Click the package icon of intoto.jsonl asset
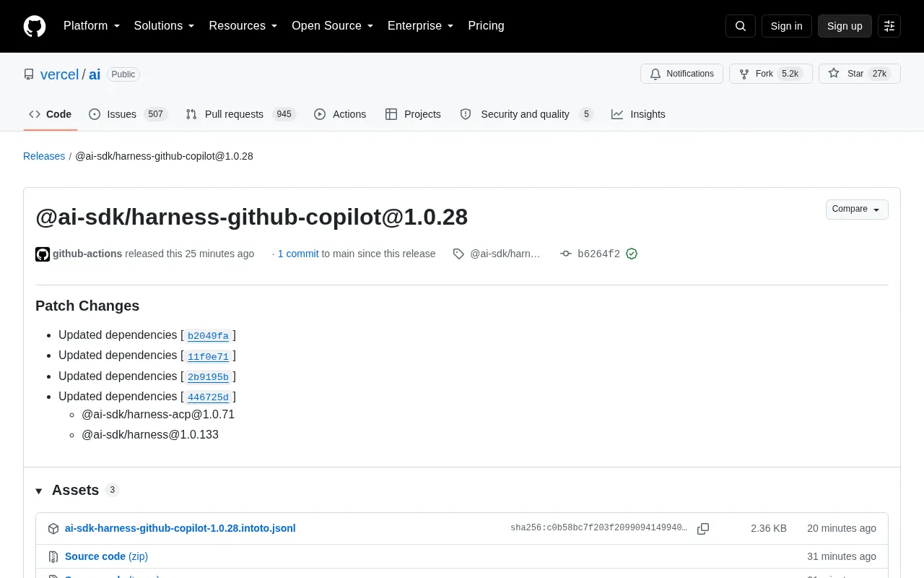Screen dimensions: 924x578 click(x=53, y=529)
